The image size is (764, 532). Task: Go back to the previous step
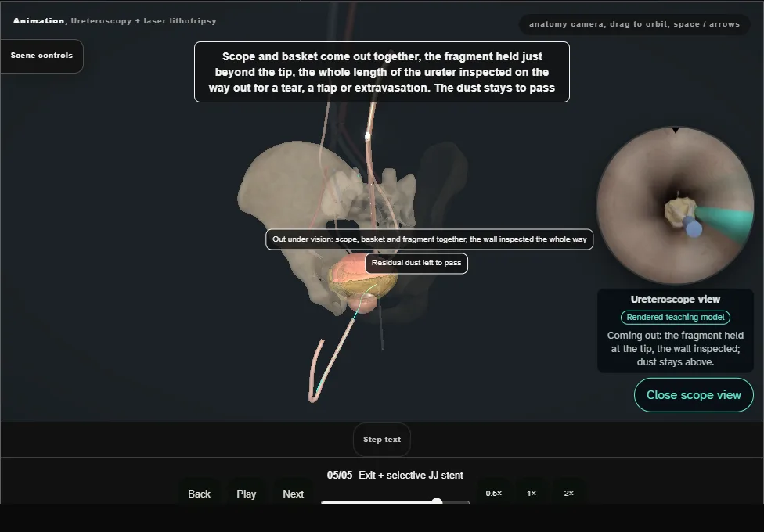tap(200, 494)
